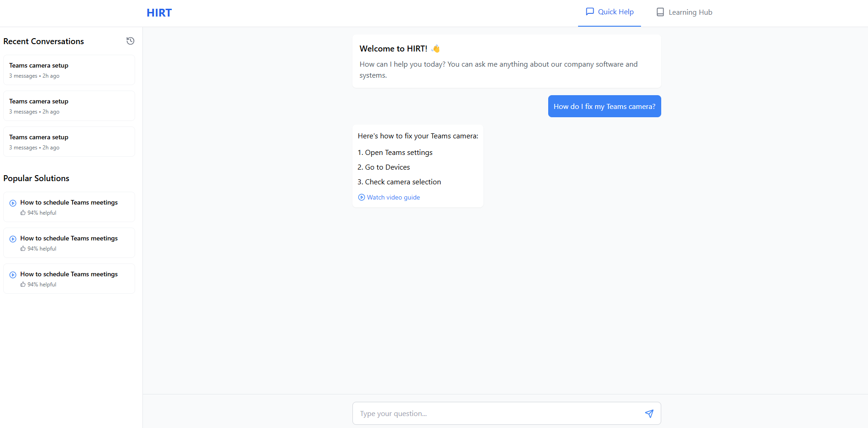Click the book icon for Learning Hub

[x=660, y=12]
